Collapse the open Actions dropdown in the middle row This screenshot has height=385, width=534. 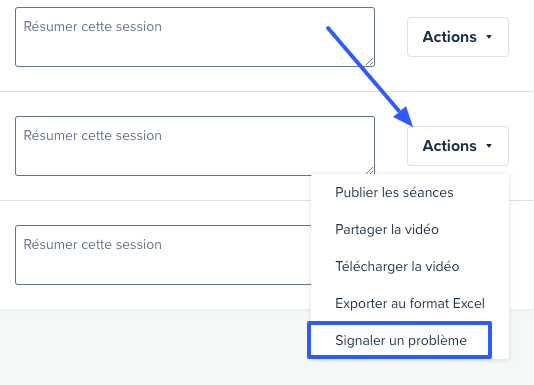[458, 146]
